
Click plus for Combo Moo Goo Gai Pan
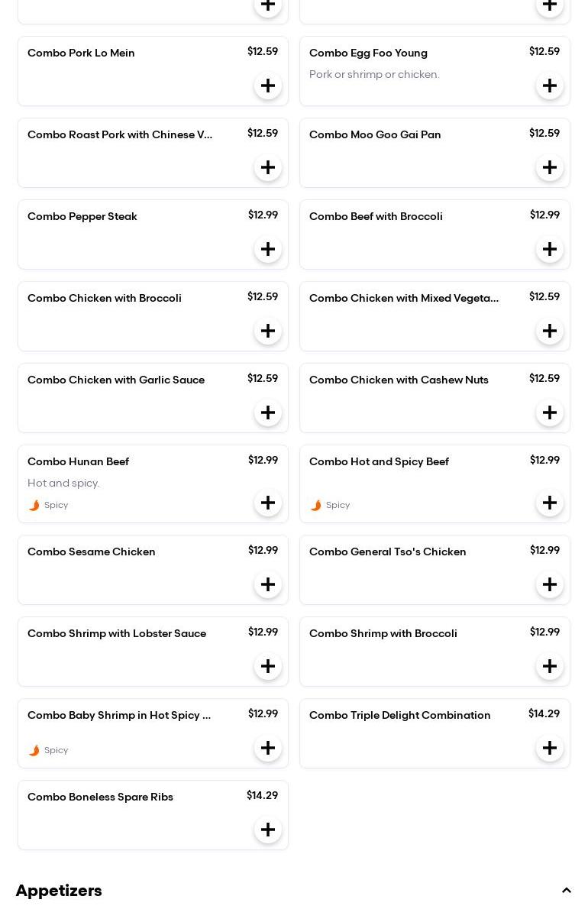click(550, 167)
